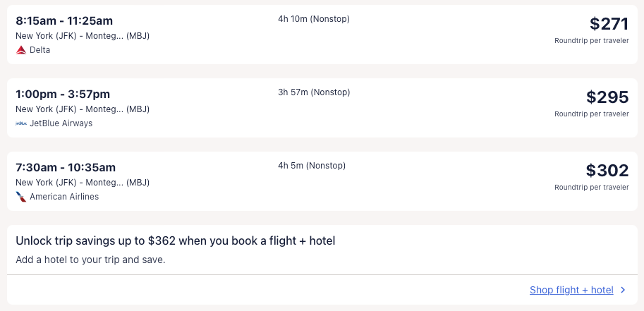Viewport: 644px width, 311px height.
Task: Choose the $271 roundtrip fare
Action: (x=609, y=24)
